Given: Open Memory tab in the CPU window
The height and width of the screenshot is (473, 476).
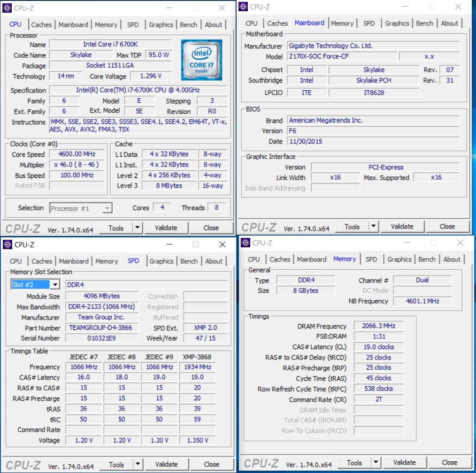Looking at the screenshot, I should tap(106, 25).
